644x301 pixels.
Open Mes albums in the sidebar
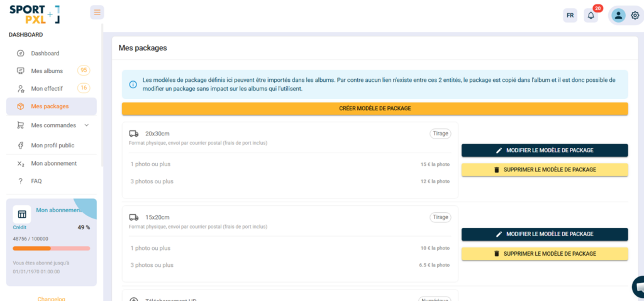pos(47,71)
